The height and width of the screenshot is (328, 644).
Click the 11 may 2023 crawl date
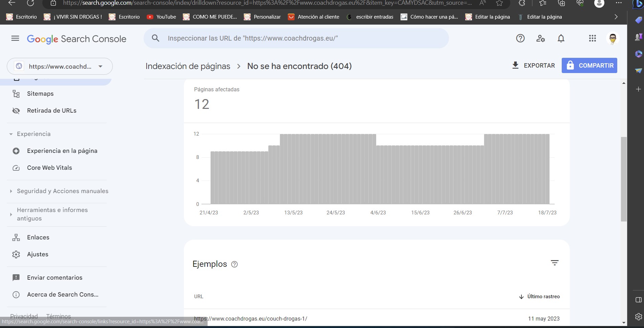[x=544, y=319]
